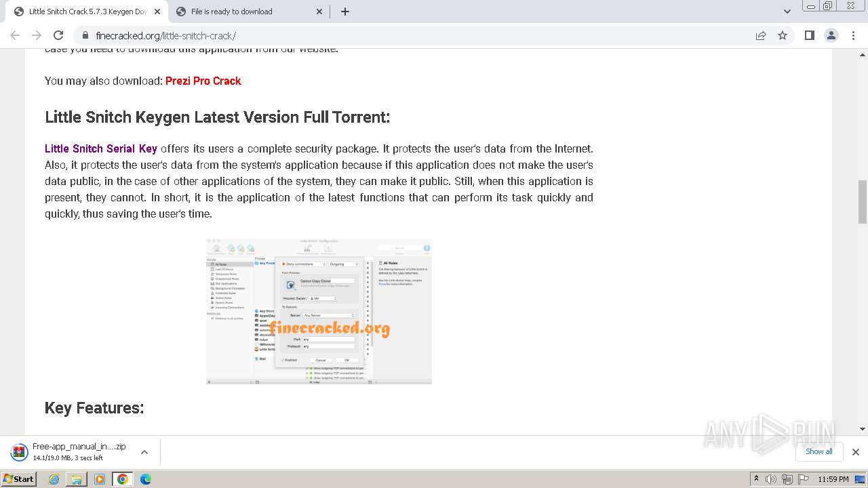
Task: Bookmark this tab with star icon
Action: pos(783,35)
